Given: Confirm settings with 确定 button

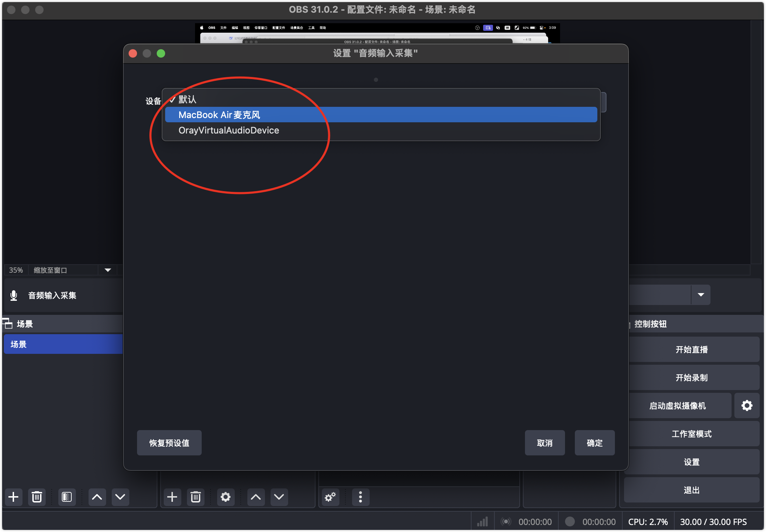Looking at the screenshot, I should pyautogui.click(x=595, y=443).
